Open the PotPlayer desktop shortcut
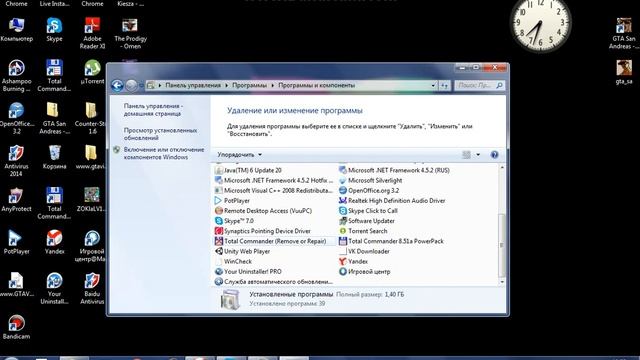640x360 pixels. [16, 242]
